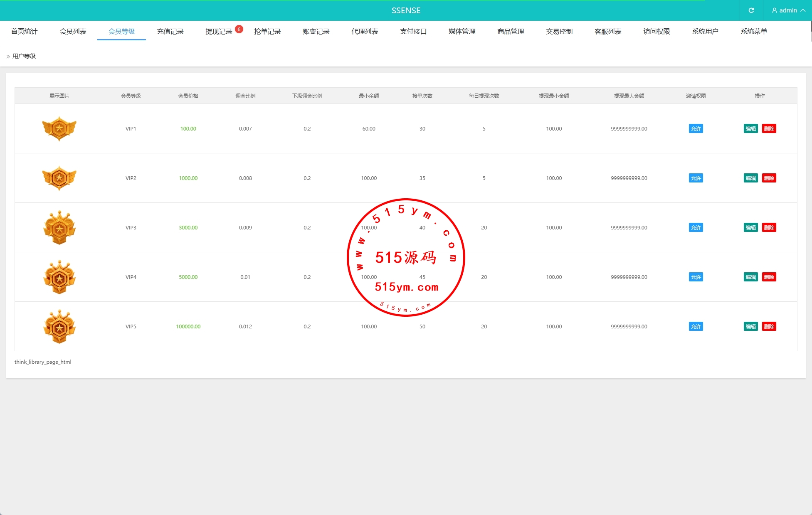
Task: Open the 提现记录 tab with badge
Action: [x=219, y=32]
